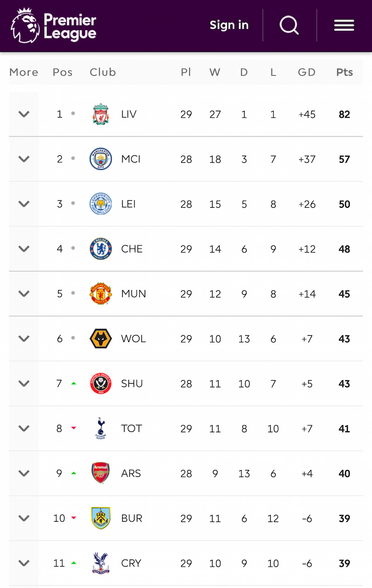Click the GD column header

click(x=307, y=73)
